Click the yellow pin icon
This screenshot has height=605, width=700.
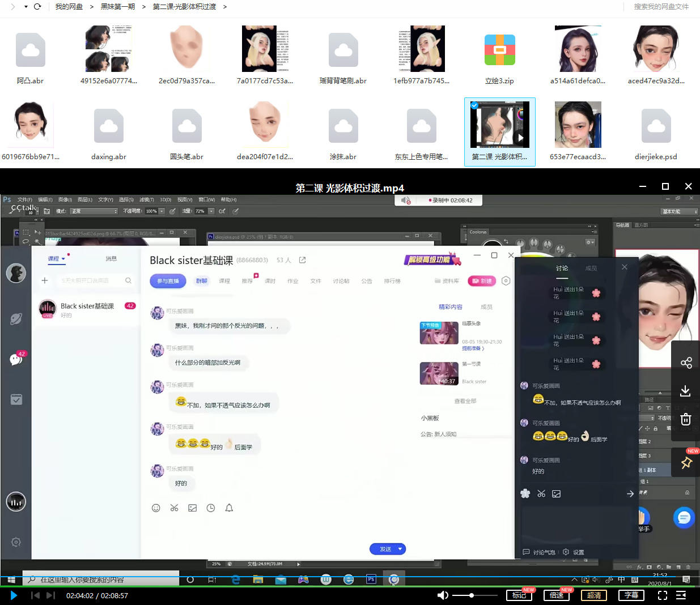pyautogui.click(x=686, y=463)
